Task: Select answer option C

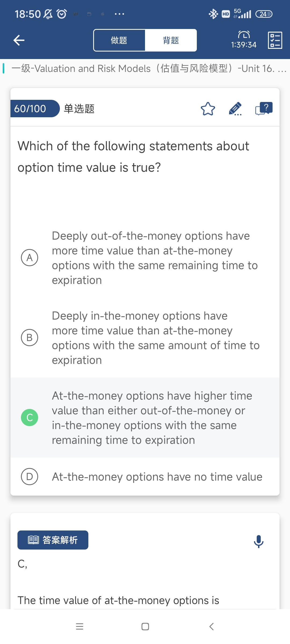Action: pos(30,418)
